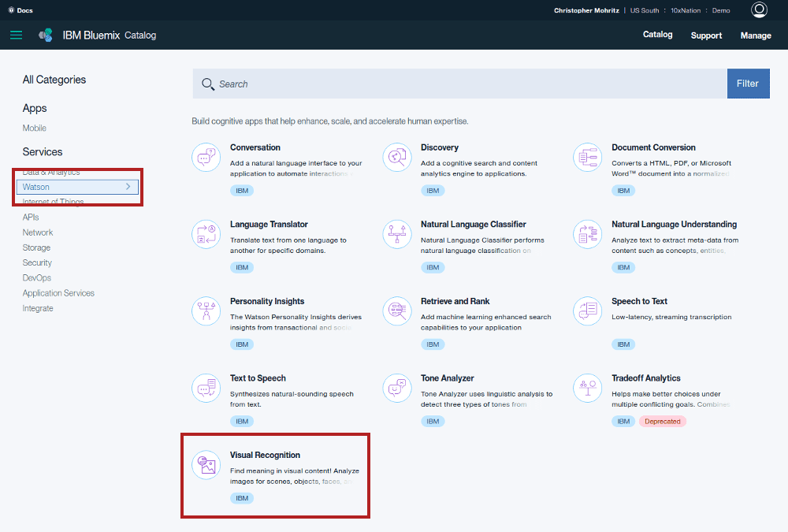Click the IBM tag under Tone Analyzer
The width and height of the screenshot is (788, 532).
pyautogui.click(x=433, y=422)
